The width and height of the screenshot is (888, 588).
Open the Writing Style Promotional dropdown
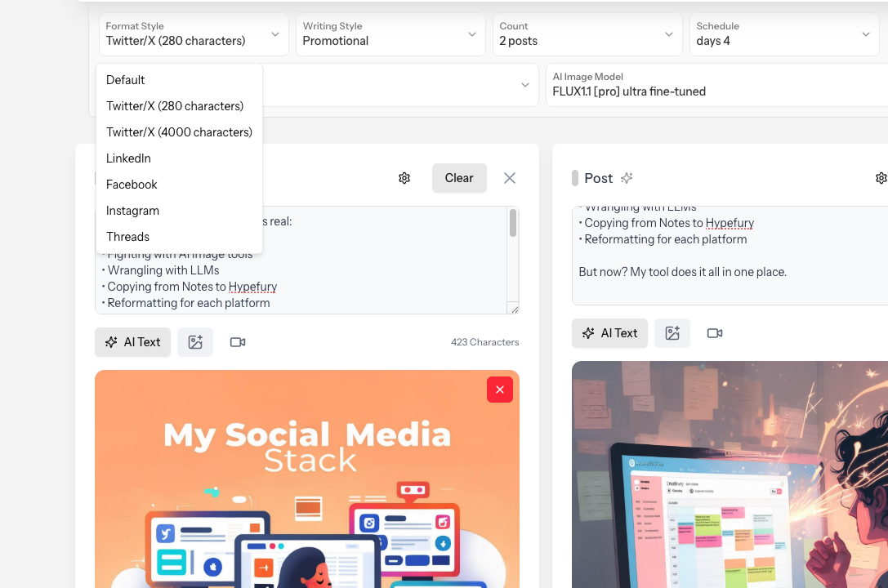pyautogui.click(x=390, y=34)
